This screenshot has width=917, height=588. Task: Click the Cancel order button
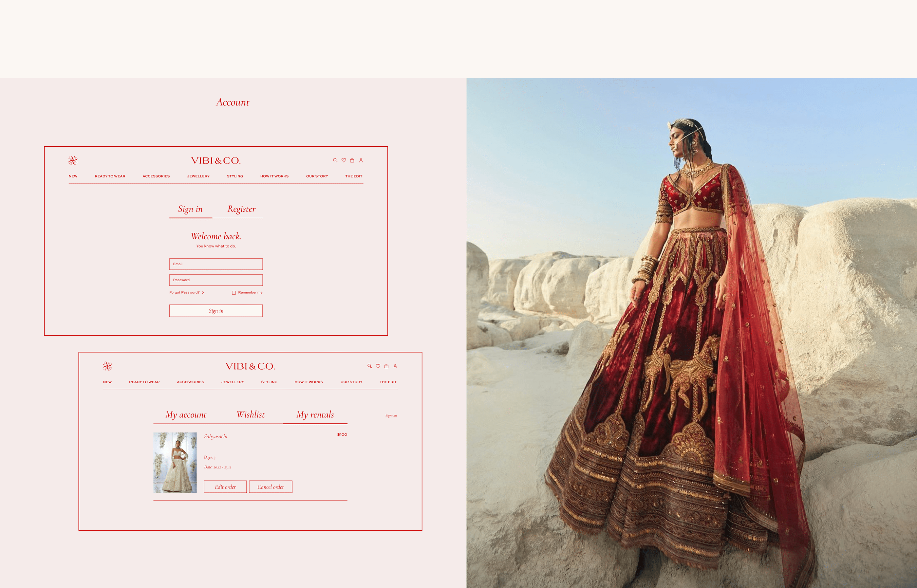[271, 487]
